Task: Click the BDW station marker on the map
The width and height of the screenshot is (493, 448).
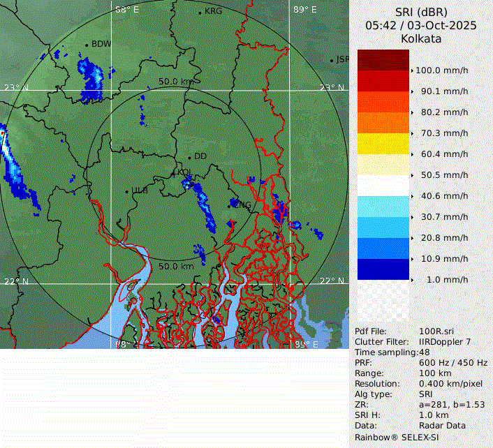Action: click(x=87, y=45)
